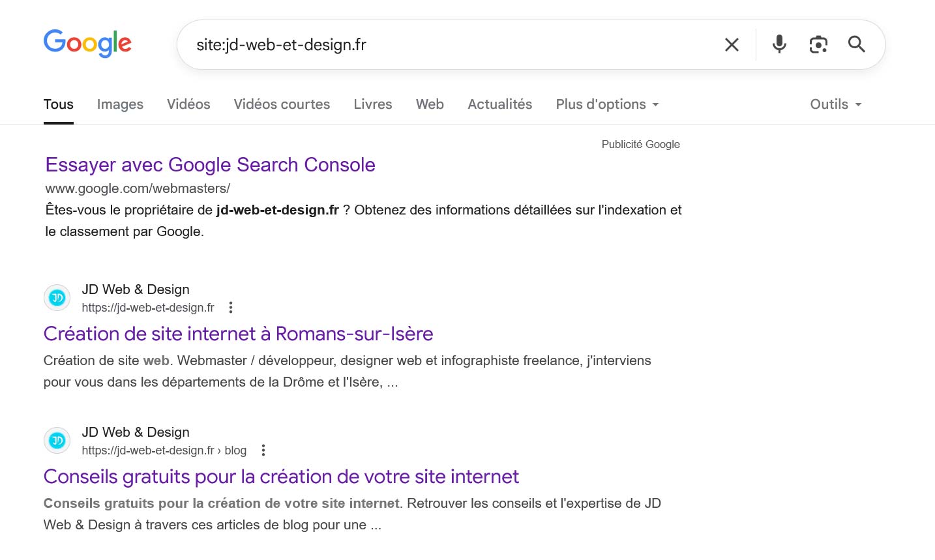935x560 pixels.
Task: Open the Web results tab
Action: click(x=430, y=104)
